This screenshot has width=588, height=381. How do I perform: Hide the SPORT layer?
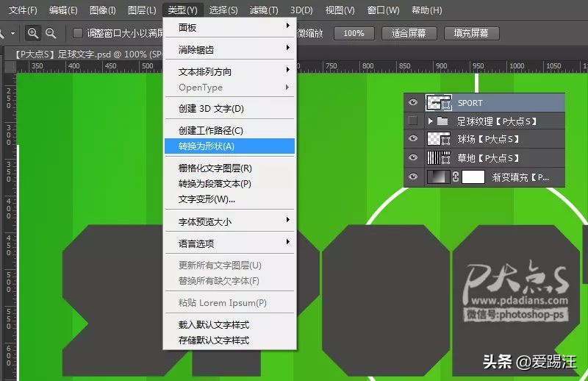point(413,102)
